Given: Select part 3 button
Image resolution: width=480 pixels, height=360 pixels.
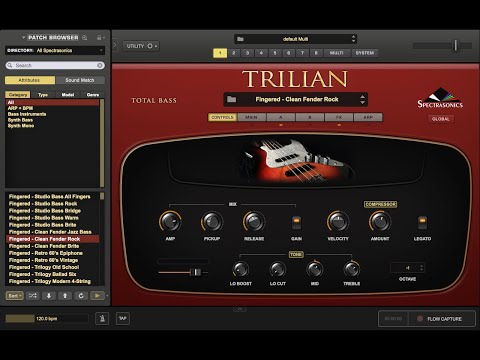Looking at the screenshot, I should (x=247, y=53).
